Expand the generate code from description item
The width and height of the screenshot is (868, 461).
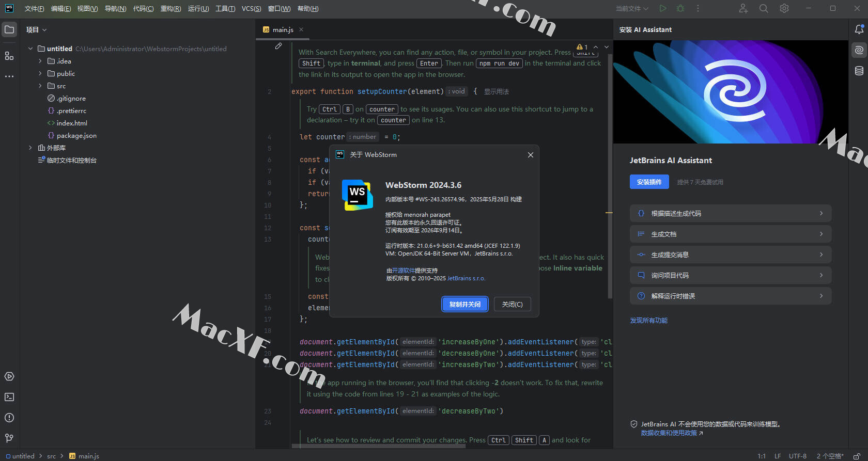(731, 213)
